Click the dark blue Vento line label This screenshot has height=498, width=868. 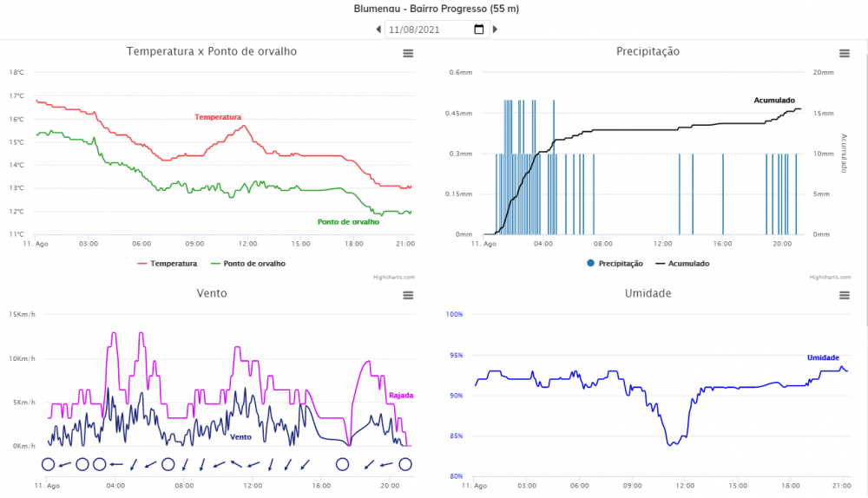point(240,436)
